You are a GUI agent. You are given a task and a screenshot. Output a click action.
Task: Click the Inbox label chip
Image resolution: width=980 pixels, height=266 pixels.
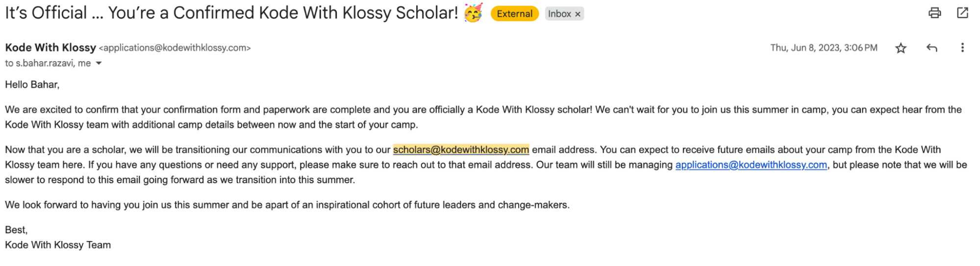pyautogui.click(x=559, y=14)
